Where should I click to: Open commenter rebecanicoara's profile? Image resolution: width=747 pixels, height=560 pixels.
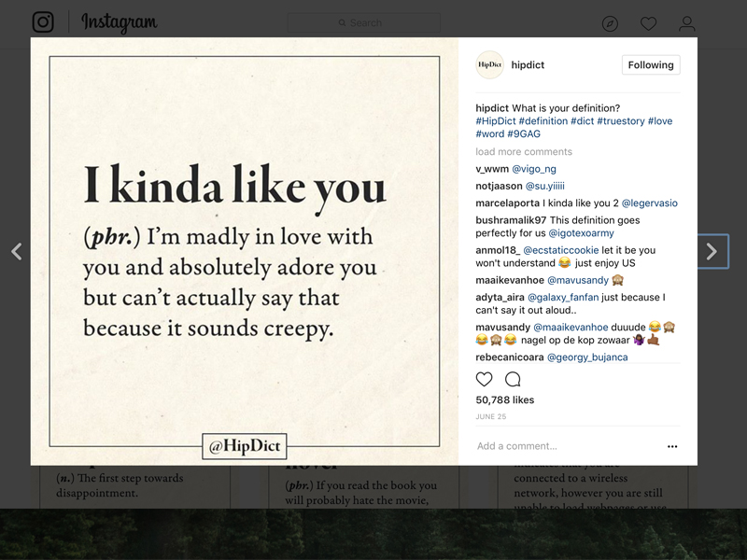[x=509, y=357]
